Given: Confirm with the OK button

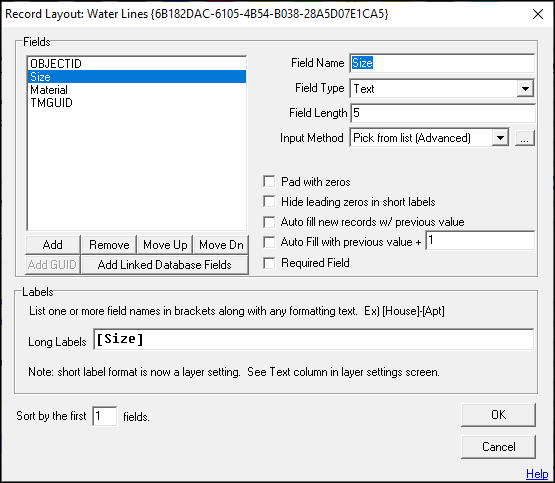Looking at the screenshot, I should pyautogui.click(x=498, y=415).
